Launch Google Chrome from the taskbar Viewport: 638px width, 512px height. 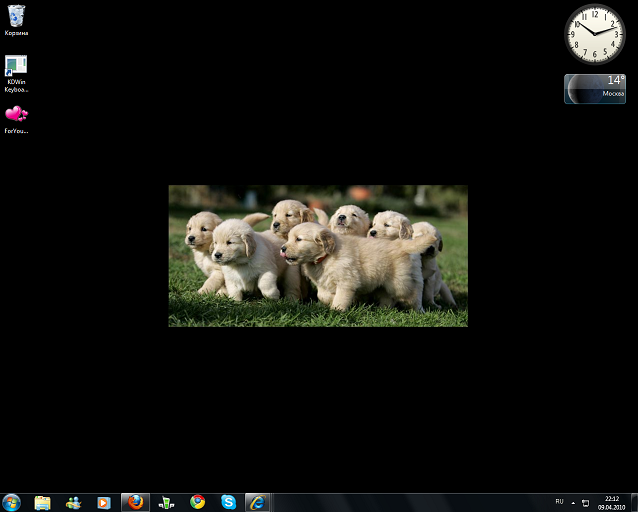pyautogui.click(x=198, y=502)
